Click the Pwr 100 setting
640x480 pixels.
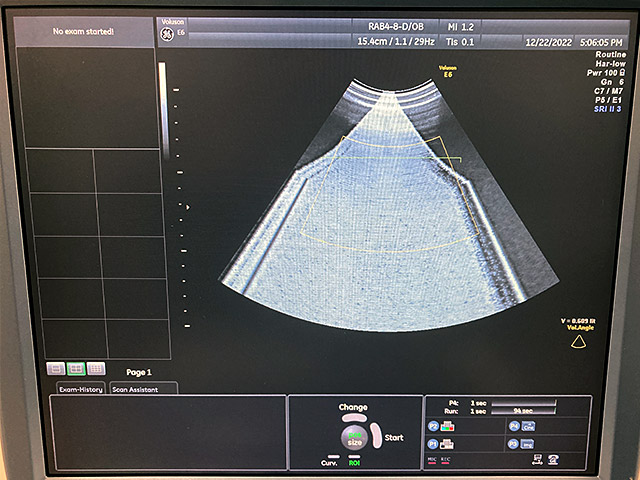click(606, 73)
